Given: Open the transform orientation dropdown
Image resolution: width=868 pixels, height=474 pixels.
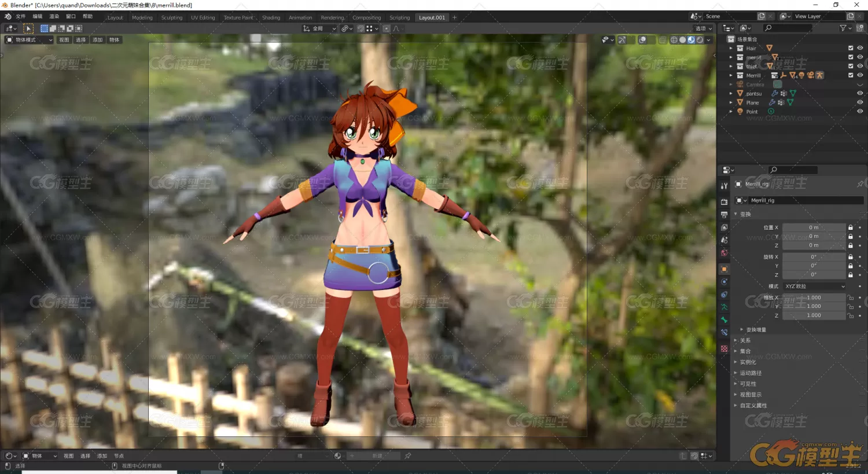Looking at the screenshot, I should [320, 28].
